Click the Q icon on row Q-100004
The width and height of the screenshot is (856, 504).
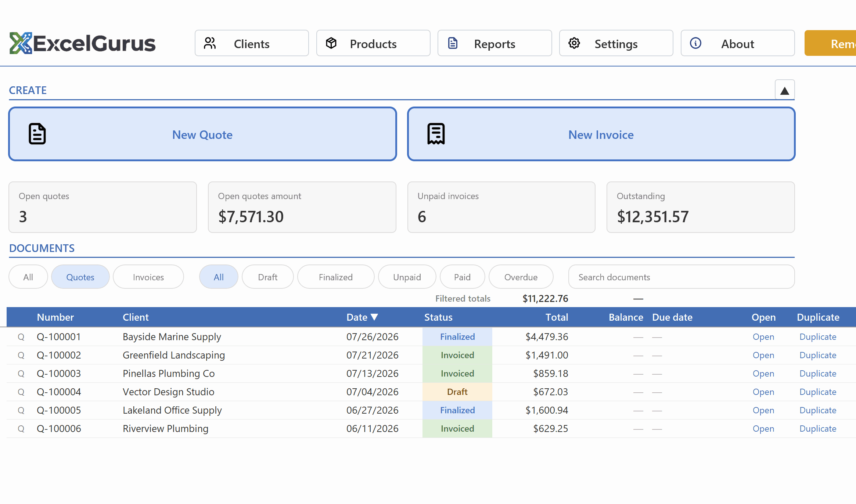21,392
